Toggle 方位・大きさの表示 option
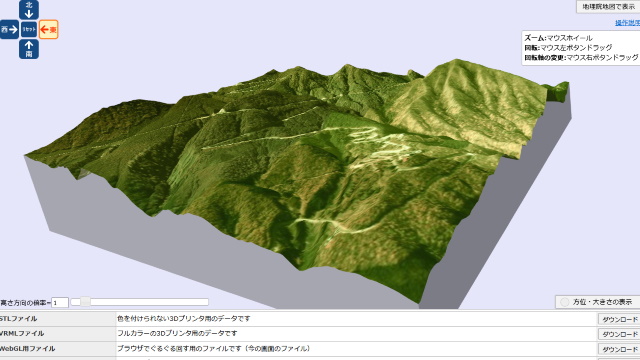Image resolution: width=640 pixels, height=360 pixels. coord(598,302)
